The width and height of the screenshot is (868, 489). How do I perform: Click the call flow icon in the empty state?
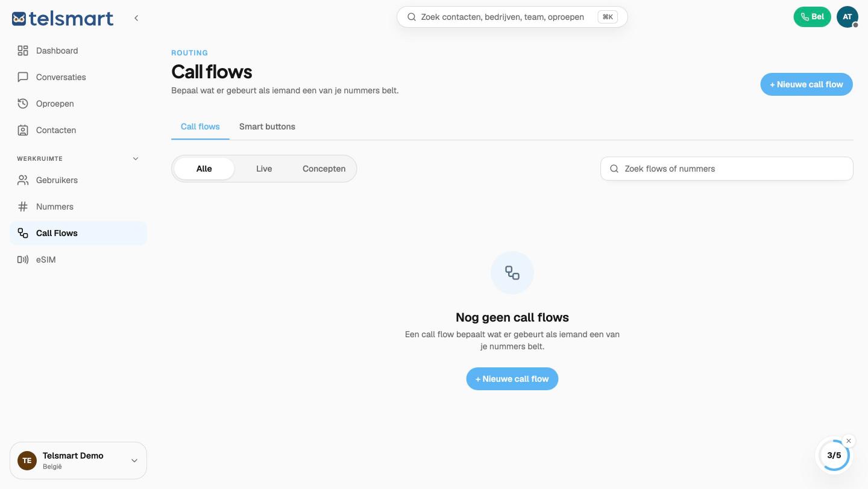(512, 273)
